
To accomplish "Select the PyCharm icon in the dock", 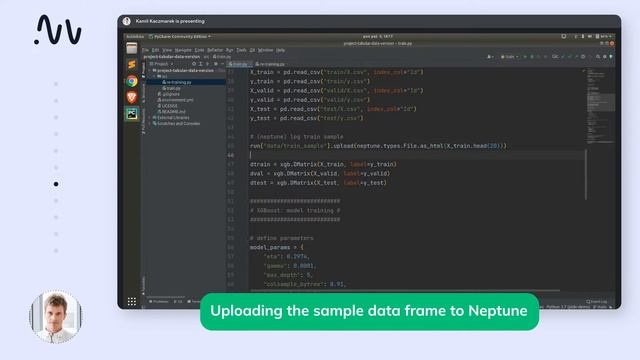I will point(131,113).
